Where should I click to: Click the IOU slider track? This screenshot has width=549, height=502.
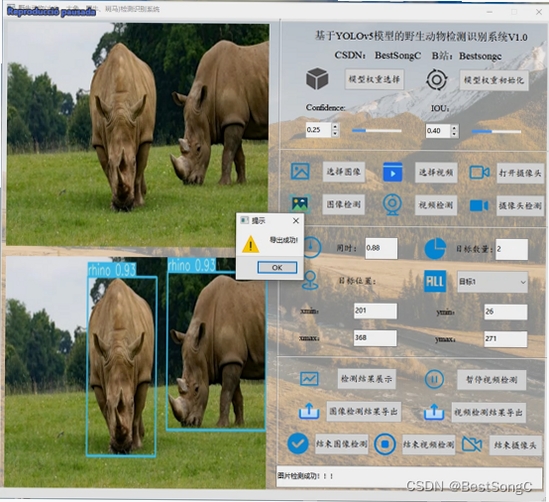496,132
